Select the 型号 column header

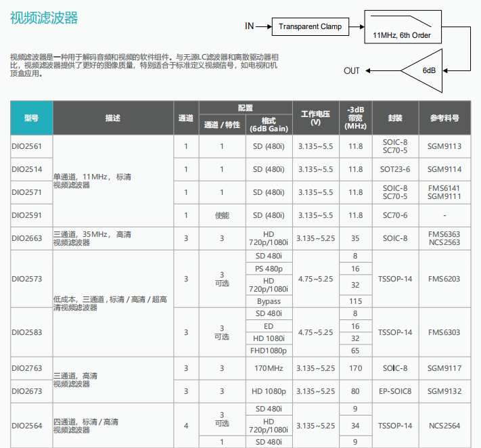tap(31, 118)
